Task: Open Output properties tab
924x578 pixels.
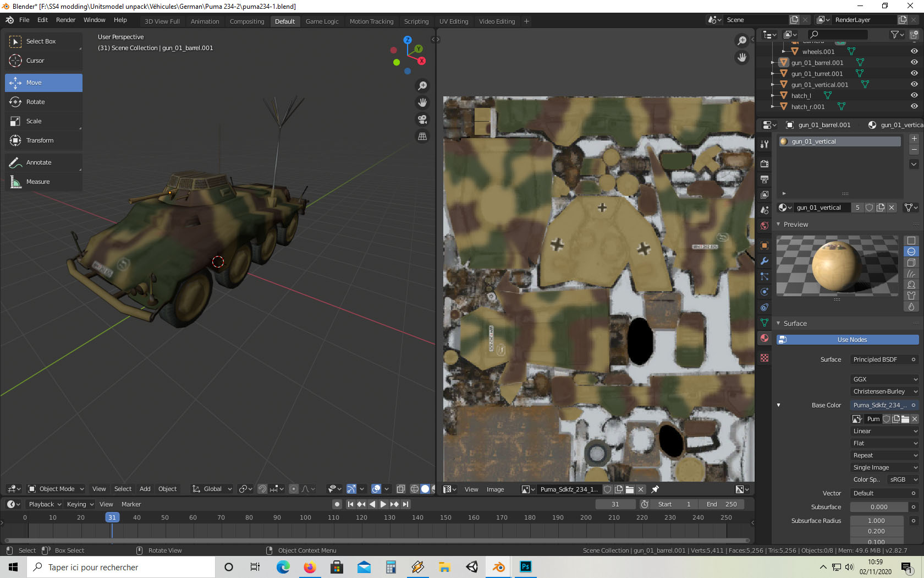Action: tap(765, 179)
